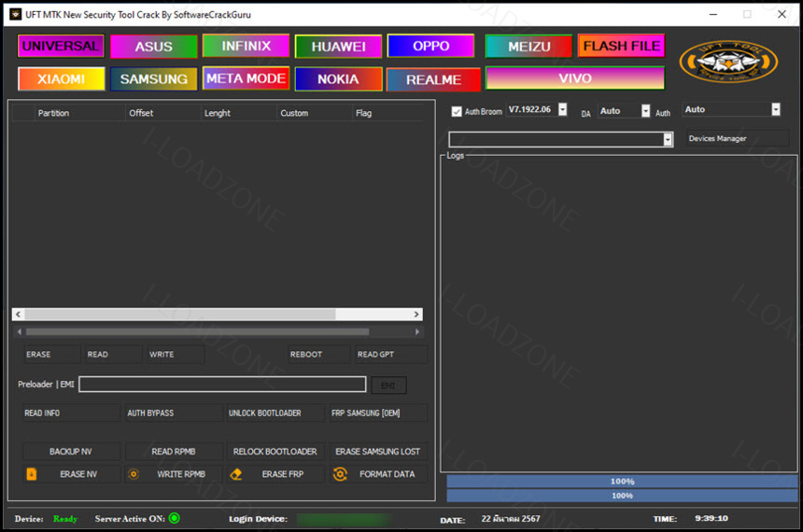Switch to the NOKIA tab
This screenshot has height=532, width=803.
click(x=339, y=78)
